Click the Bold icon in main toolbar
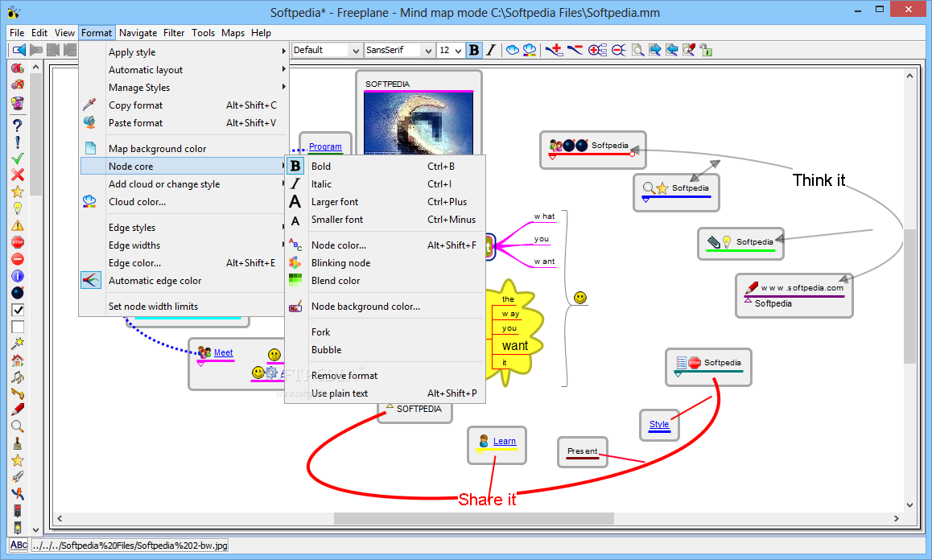Image resolution: width=932 pixels, height=560 pixels. click(474, 50)
